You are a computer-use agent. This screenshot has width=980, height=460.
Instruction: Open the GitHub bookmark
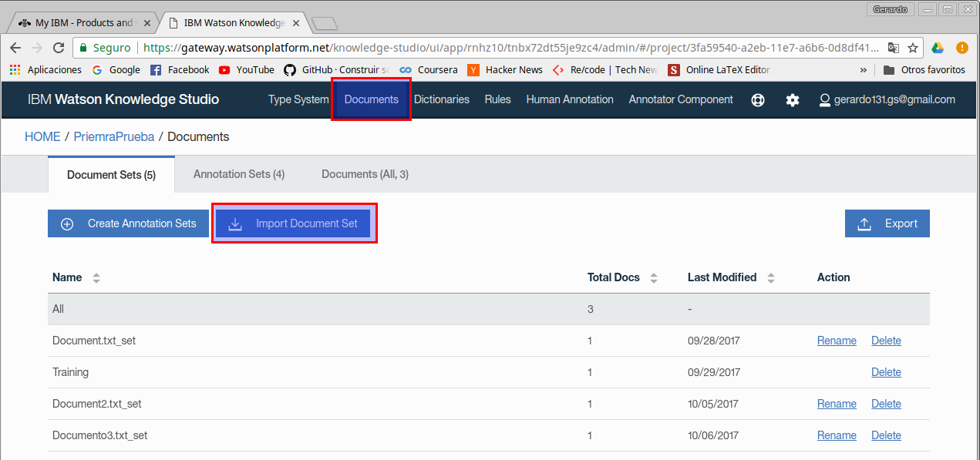click(336, 69)
